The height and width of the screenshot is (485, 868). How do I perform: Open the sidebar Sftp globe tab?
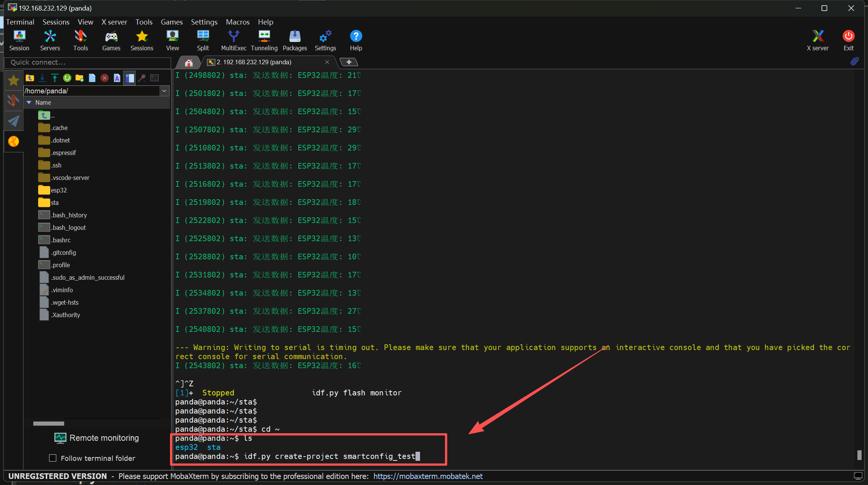pos(14,141)
